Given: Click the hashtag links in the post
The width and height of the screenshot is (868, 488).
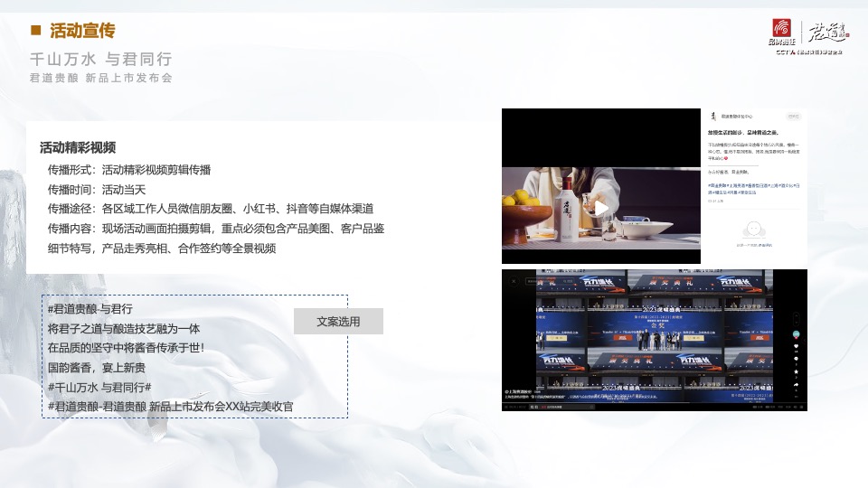Looking at the screenshot, I should coord(753,189).
